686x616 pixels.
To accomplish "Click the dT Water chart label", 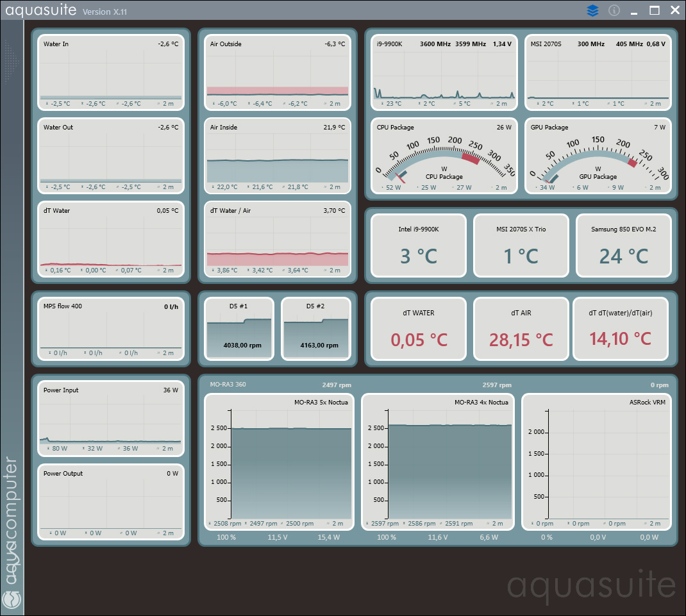I will [57, 210].
